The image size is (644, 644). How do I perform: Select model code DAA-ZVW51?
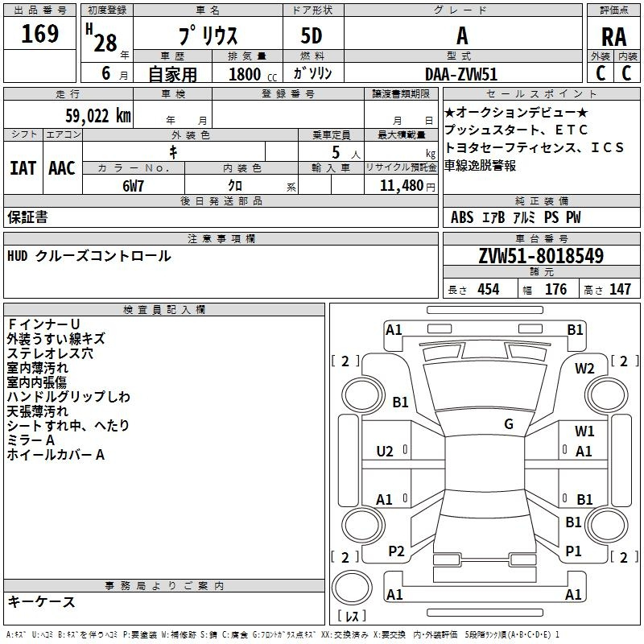click(x=461, y=74)
